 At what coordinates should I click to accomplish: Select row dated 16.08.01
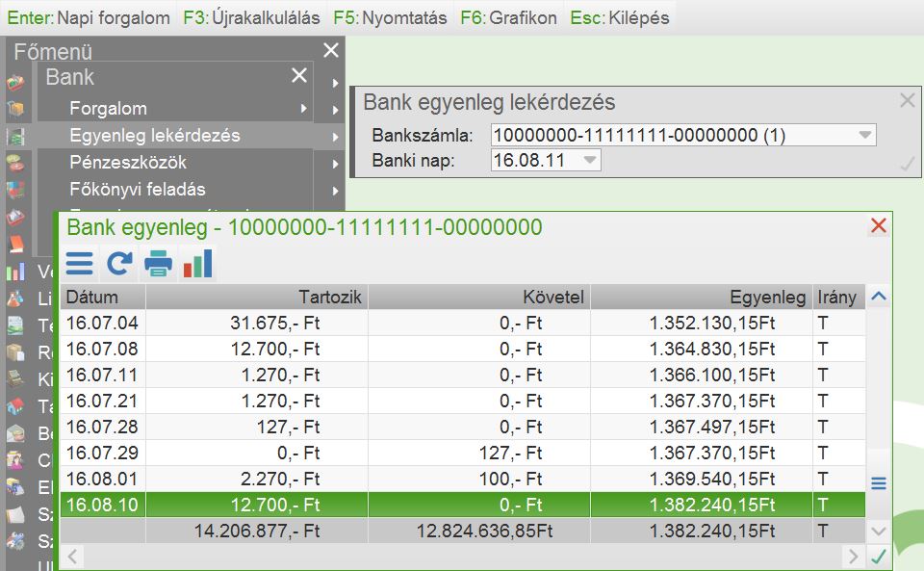pyautogui.click(x=463, y=479)
